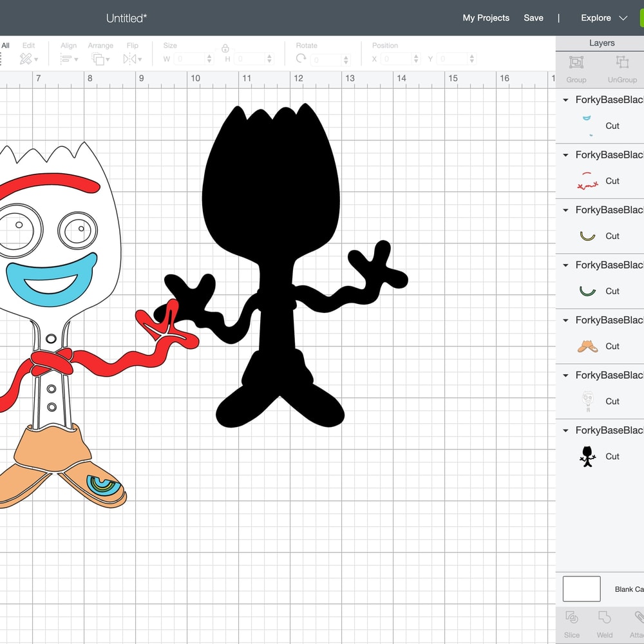Increase the Position X value with stepper
This screenshot has width=644, height=644.
point(415,56)
